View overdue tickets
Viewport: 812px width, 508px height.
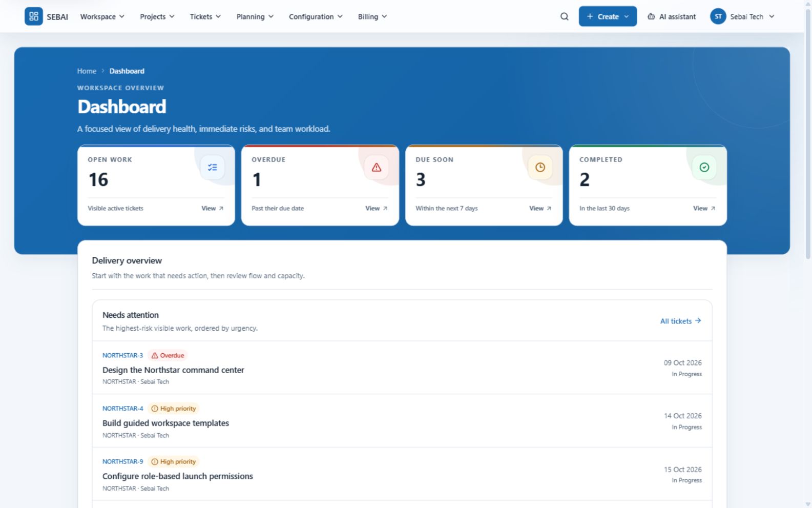tap(377, 209)
